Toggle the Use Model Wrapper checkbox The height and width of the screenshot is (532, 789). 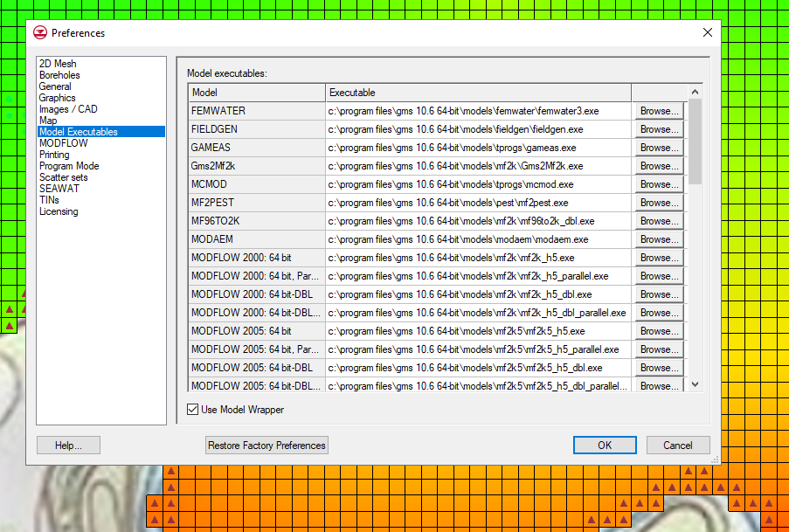(193, 410)
